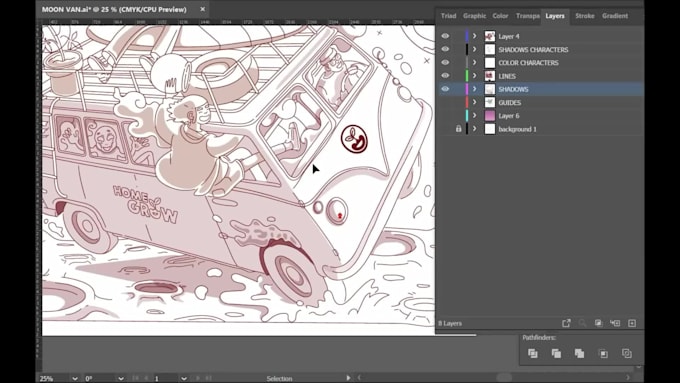Click the first artboard navigation button

coord(136,378)
